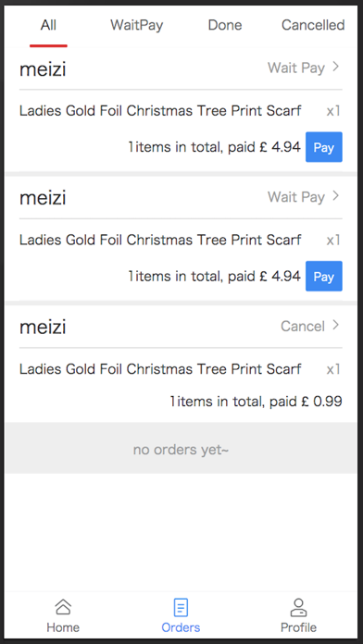Screen dimensions: 363x644
Task: Click the 'no orders yet~' footer message
Action: point(181,450)
